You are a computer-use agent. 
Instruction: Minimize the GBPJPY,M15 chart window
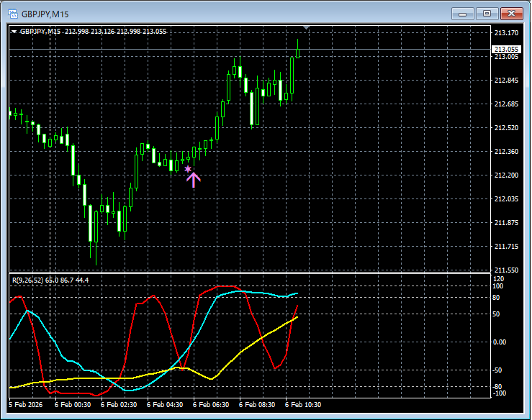(x=462, y=14)
